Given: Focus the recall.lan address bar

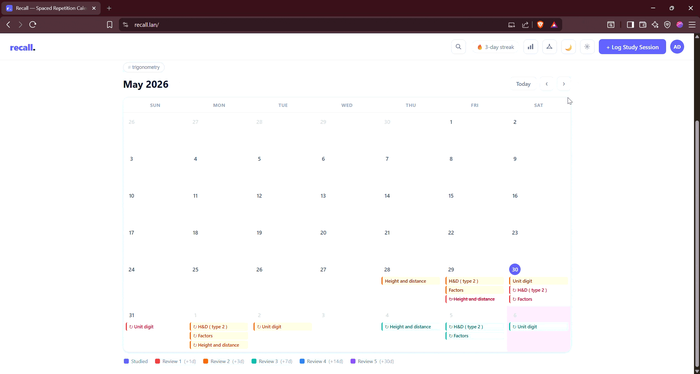Looking at the screenshot, I should tap(312, 25).
